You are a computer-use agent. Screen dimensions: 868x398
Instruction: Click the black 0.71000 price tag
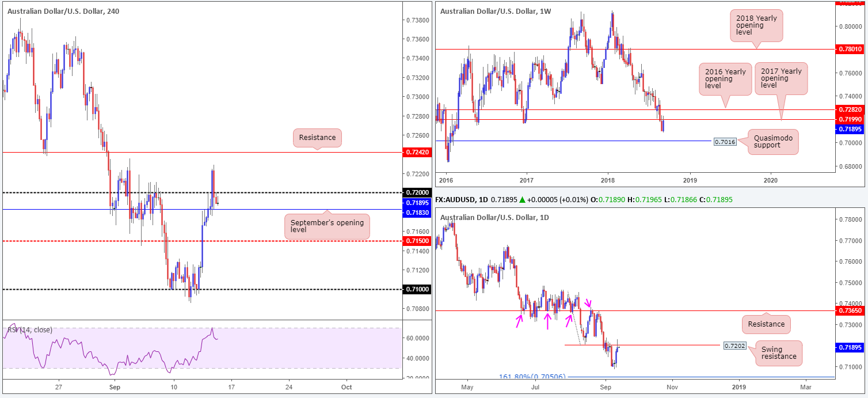click(x=418, y=289)
